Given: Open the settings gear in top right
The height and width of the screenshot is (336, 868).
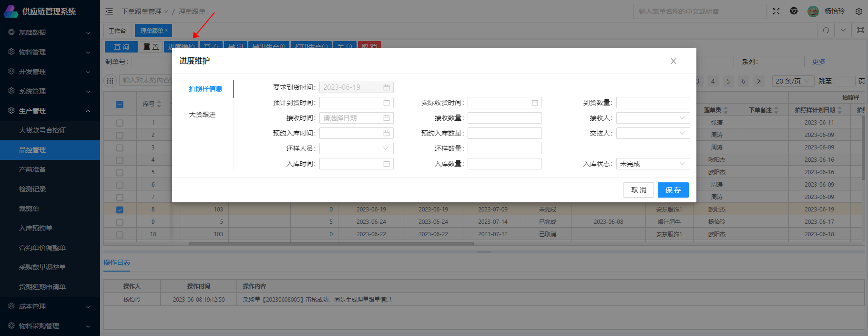Looking at the screenshot, I should pos(858,11).
